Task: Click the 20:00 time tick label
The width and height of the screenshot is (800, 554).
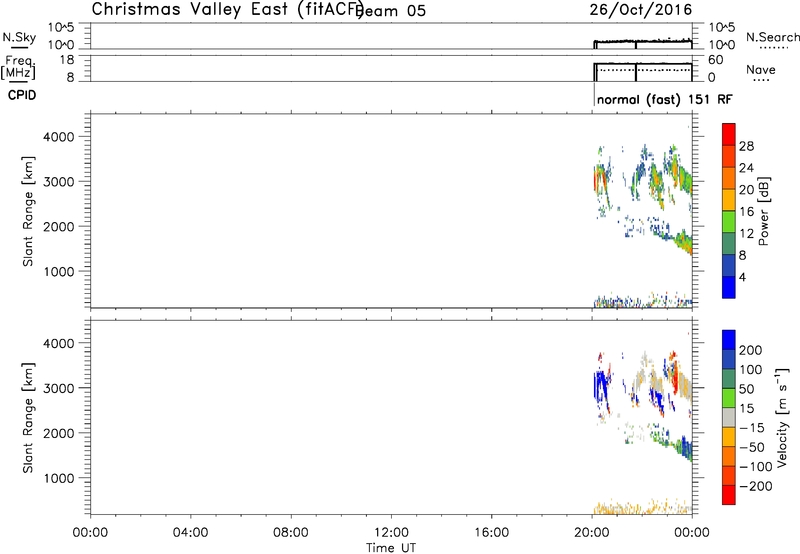Action: coord(592,533)
